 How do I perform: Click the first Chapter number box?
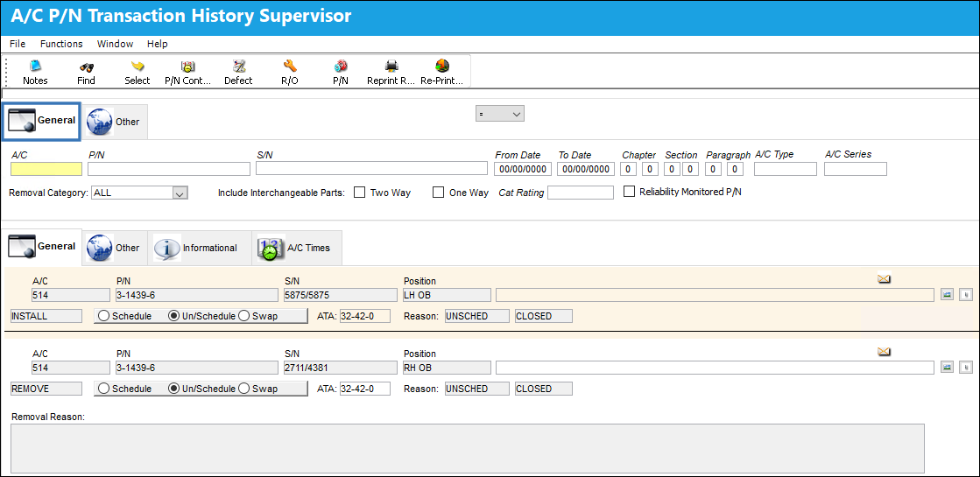click(628, 169)
